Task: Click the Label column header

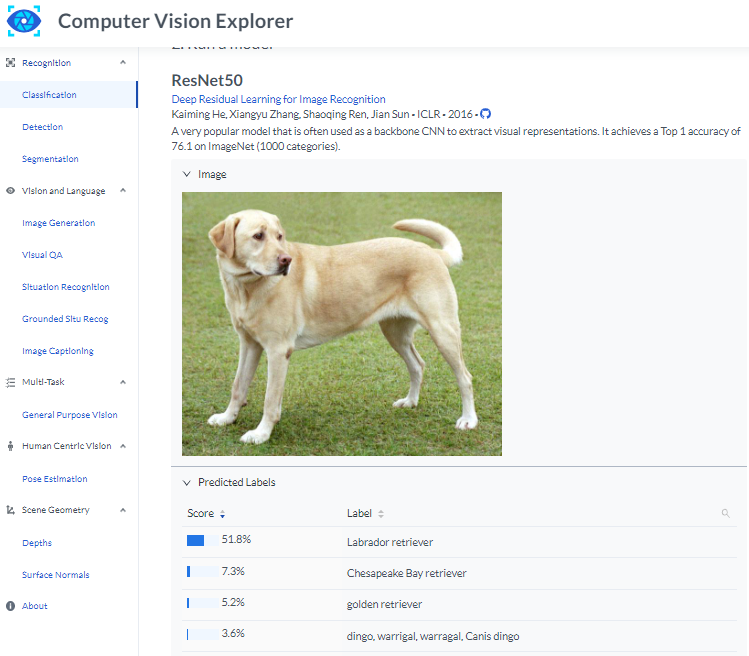Action: click(x=359, y=514)
